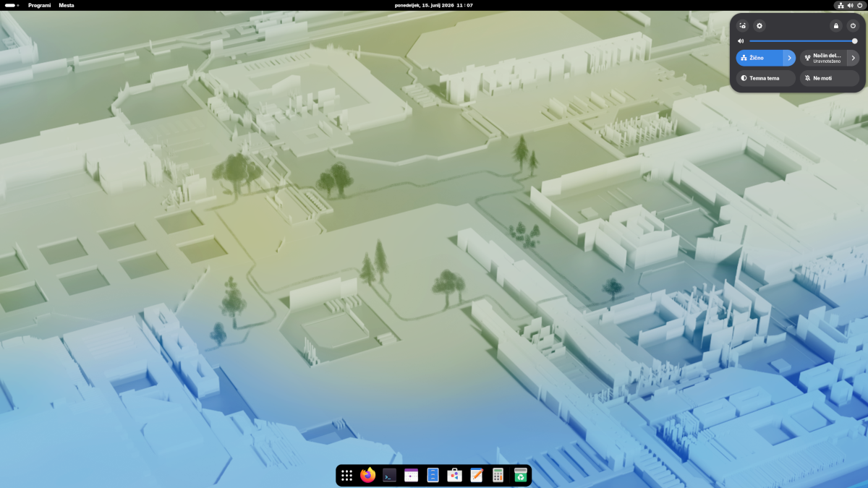
Task: Enable Ne moti do not disturb
Action: (830, 78)
